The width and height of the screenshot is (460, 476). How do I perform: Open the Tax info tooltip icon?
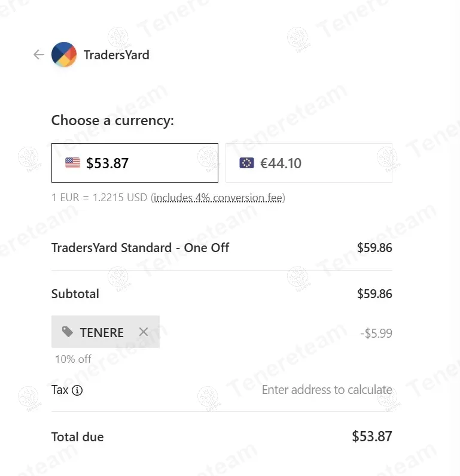click(77, 390)
